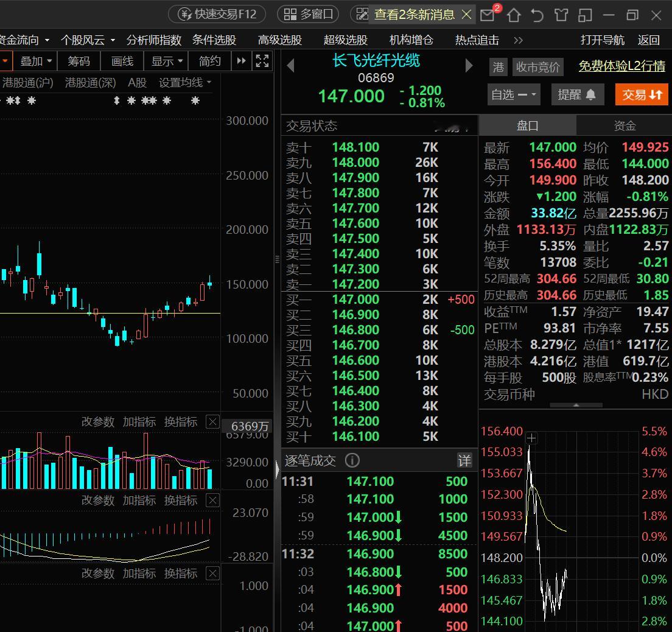Toggle 港股通(深) overlay

(x=91, y=82)
